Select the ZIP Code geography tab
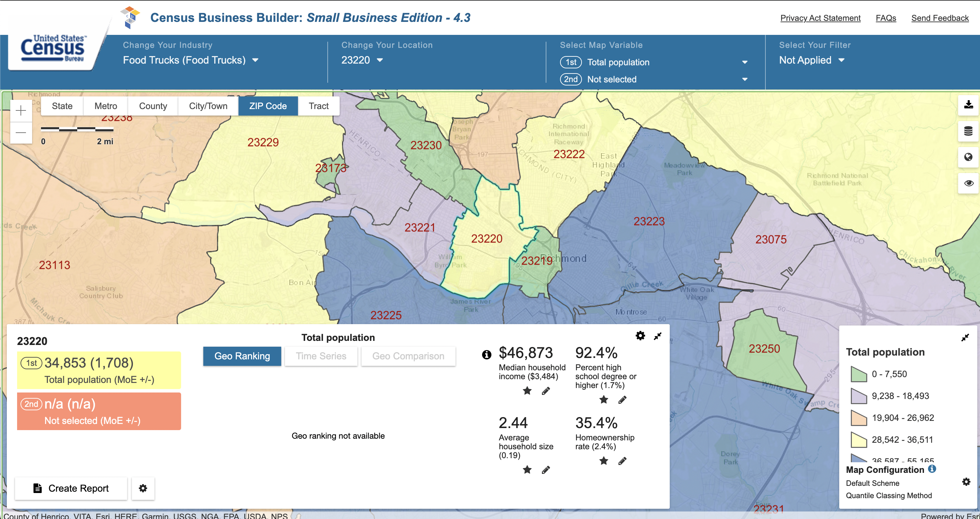Image resolution: width=980 pixels, height=519 pixels. pos(268,106)
